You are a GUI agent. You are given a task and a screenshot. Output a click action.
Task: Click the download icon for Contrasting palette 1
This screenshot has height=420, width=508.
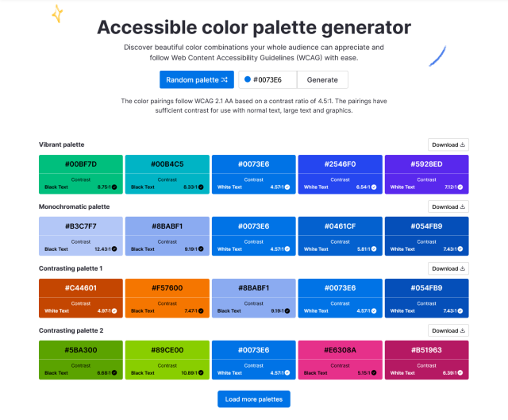[463, 268]
